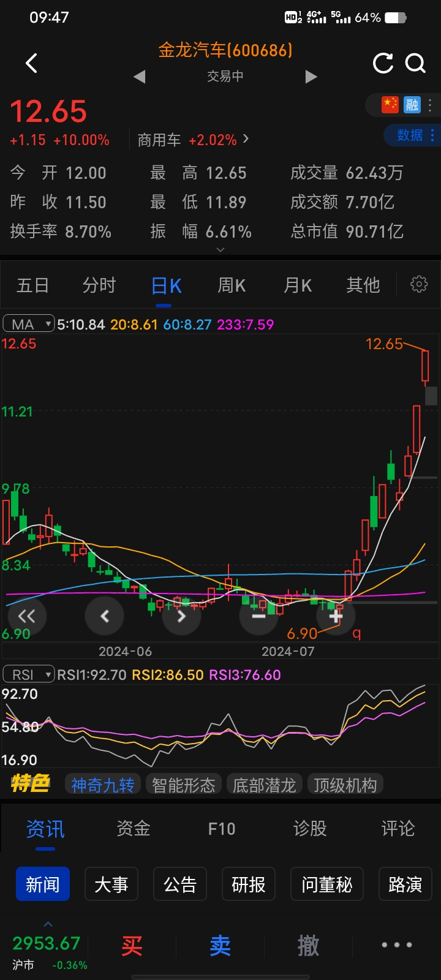The height and width of the screenshot is (980, 441).
Task: Open the RSI indicator dropdown
Action: coord(29,674)
